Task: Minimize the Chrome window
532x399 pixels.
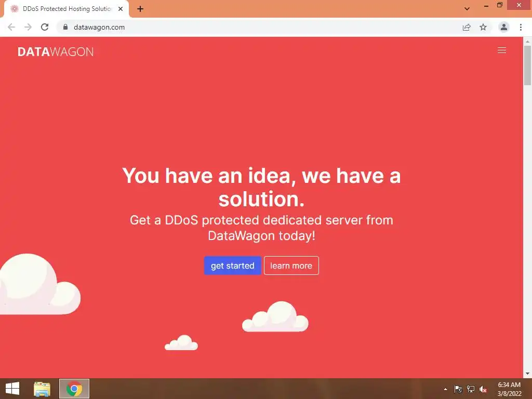Action: (x=486, y=5)
